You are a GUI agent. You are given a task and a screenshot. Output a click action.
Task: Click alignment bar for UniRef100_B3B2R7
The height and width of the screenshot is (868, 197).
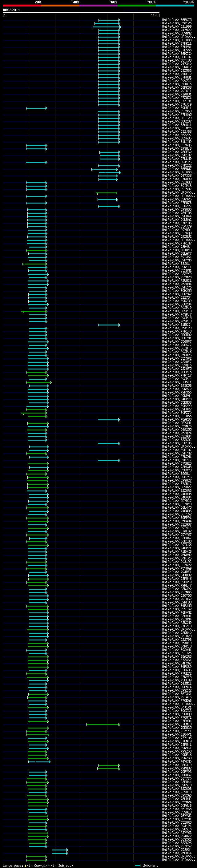(109, 206)
